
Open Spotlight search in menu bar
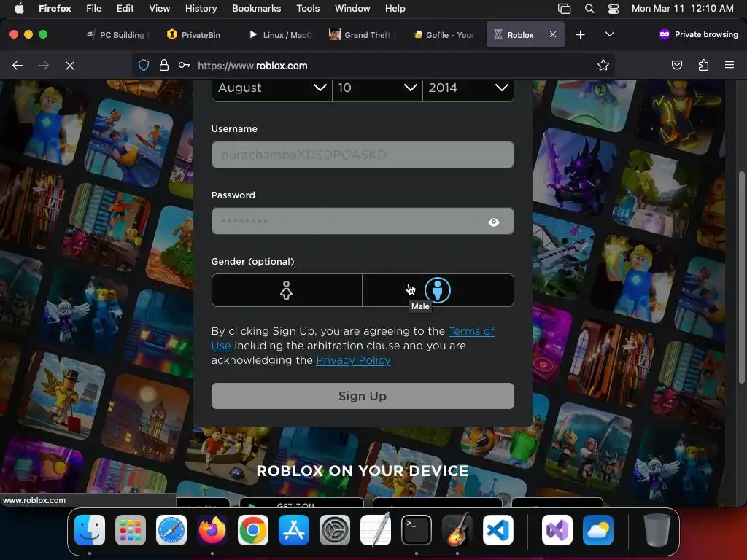click(x=589, y=8)
